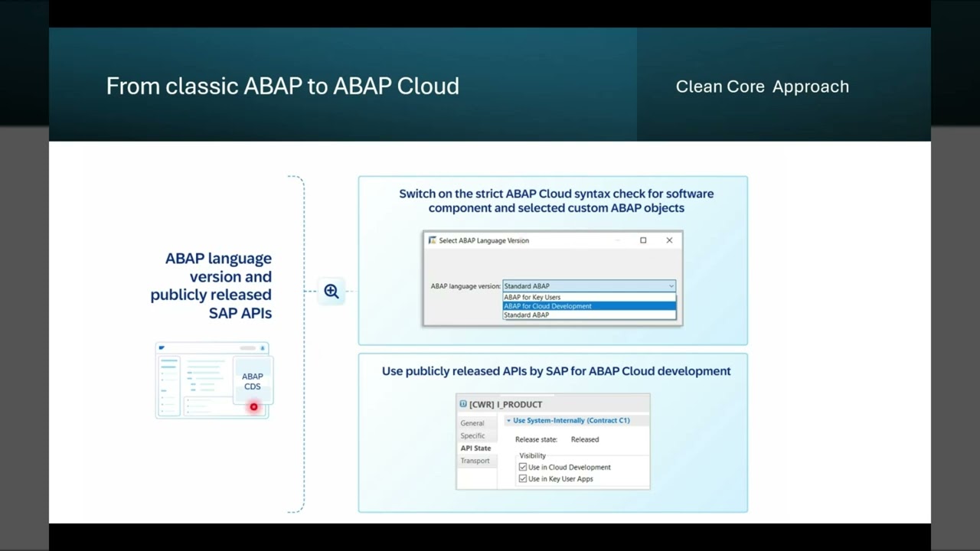Viewport: 980px width, 551px height.
Task: Collapse Use System-Internally (Contract C1) section
Action: 508,420
